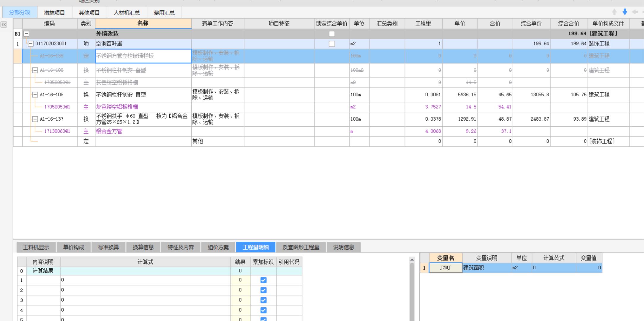The image size is (644, 321).
Task: Open the 措施项目 tab
Action: click(54, 13)
